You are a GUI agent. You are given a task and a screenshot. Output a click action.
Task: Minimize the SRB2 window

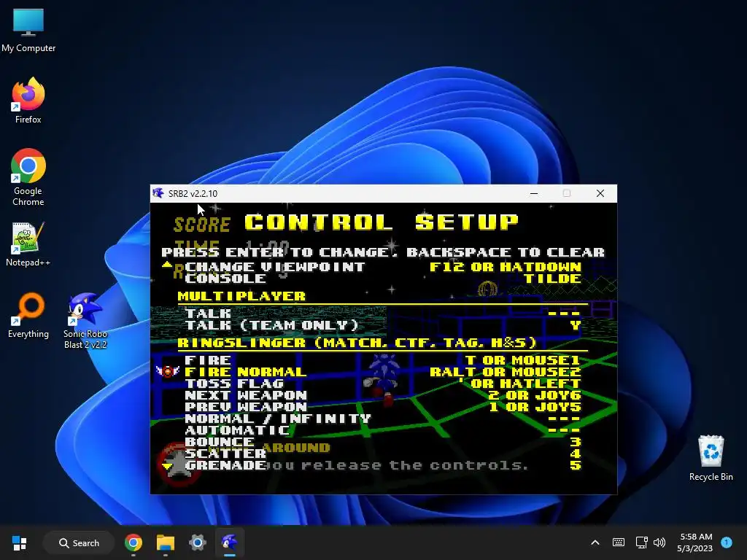tap(534, 193)
